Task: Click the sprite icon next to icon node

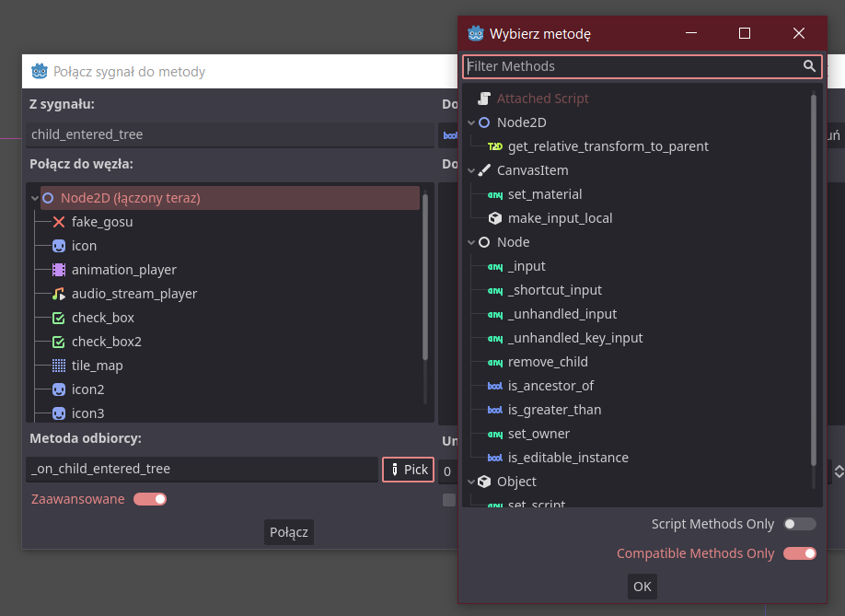Action: 59,246
